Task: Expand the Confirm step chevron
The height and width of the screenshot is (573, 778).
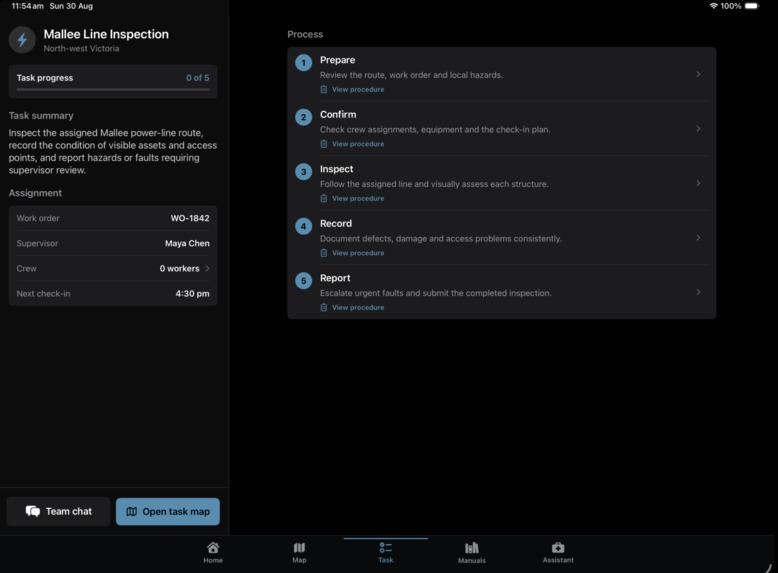Action: (x=698, y=128)
